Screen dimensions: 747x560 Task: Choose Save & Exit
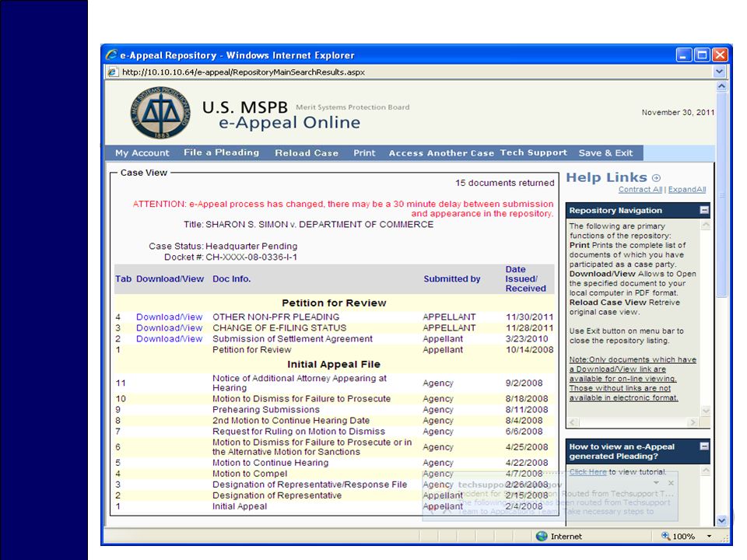click(x=605, y=153)
